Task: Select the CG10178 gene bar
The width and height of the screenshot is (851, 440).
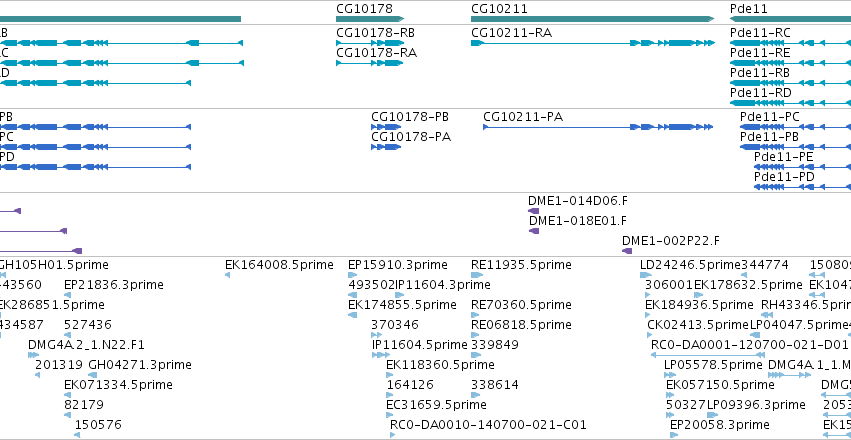Action: (x=370, y=19)
